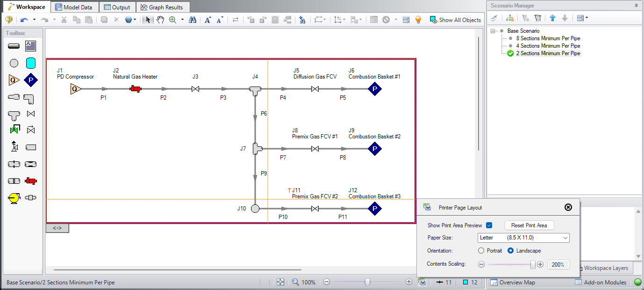Choose Assigned Pressure (P) junction tool
Viewport: 644px width, 290px height.
pyautogui.click(x=30, y=80)
